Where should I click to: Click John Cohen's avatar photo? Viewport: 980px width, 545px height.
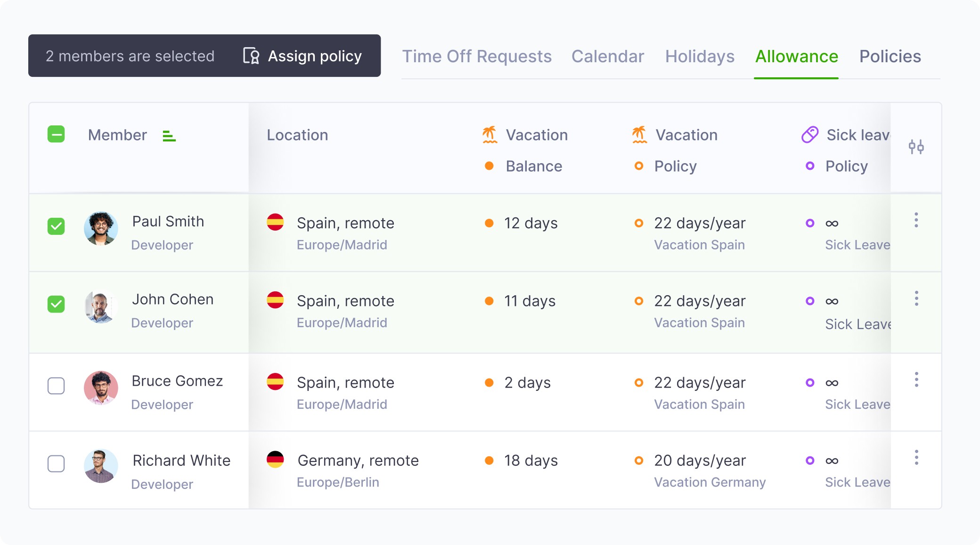(x=101, y=307)
